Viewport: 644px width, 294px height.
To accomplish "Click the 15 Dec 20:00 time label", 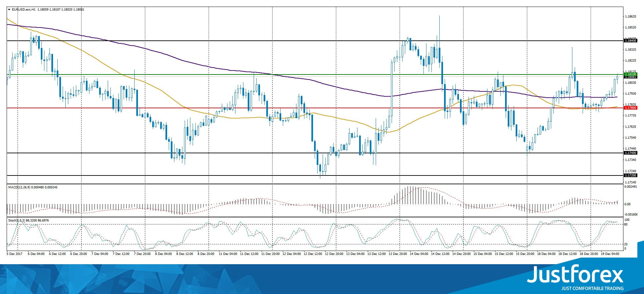I will (x=525, y=254).
